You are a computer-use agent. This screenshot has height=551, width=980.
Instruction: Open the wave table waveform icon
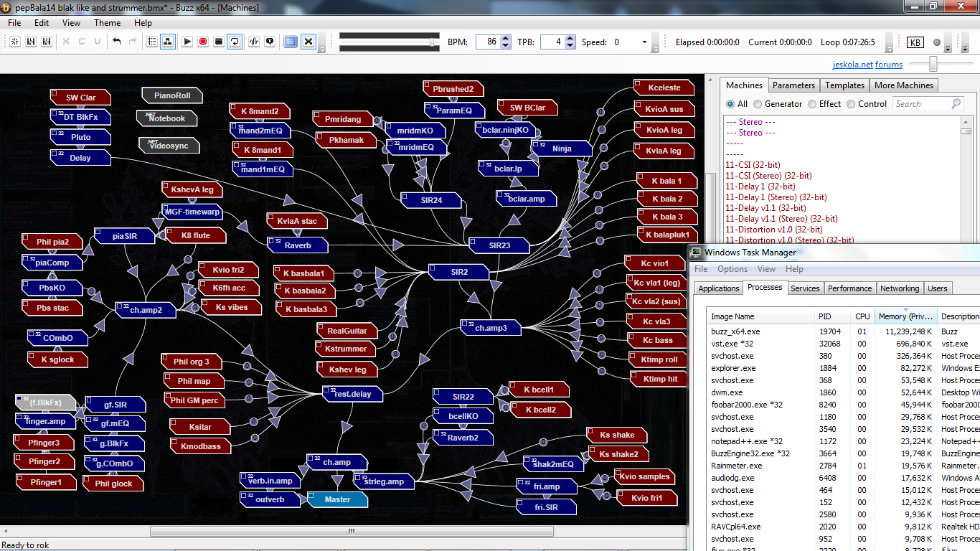coord(254,42)
